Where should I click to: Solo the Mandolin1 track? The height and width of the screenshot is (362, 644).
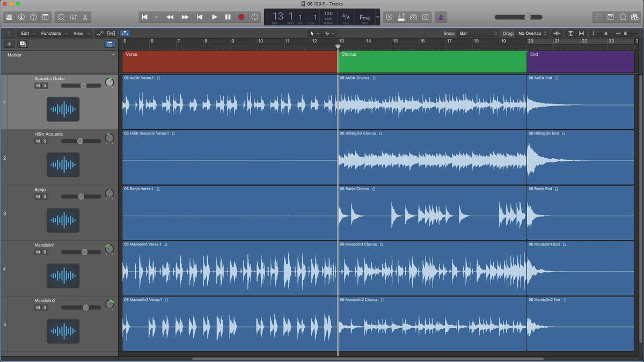tap(45, 252)
